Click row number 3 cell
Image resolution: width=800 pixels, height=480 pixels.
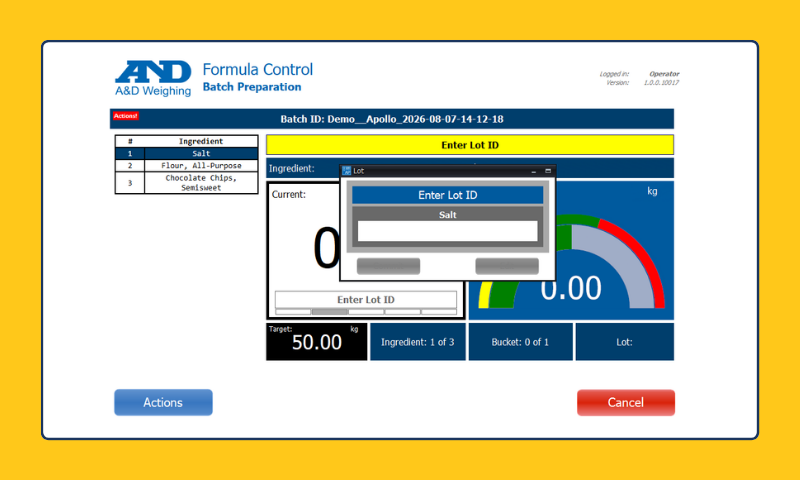coord(130,183)
